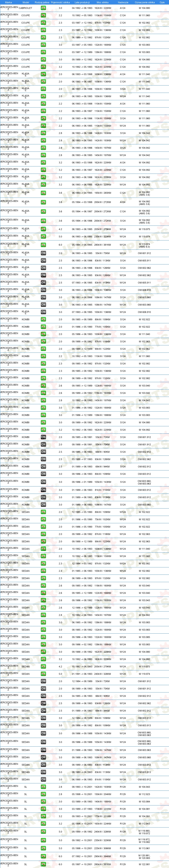Click the SEDAN 2.2 row petrol icon
Viewport: 169px width, 868px height.
[43, 556]
